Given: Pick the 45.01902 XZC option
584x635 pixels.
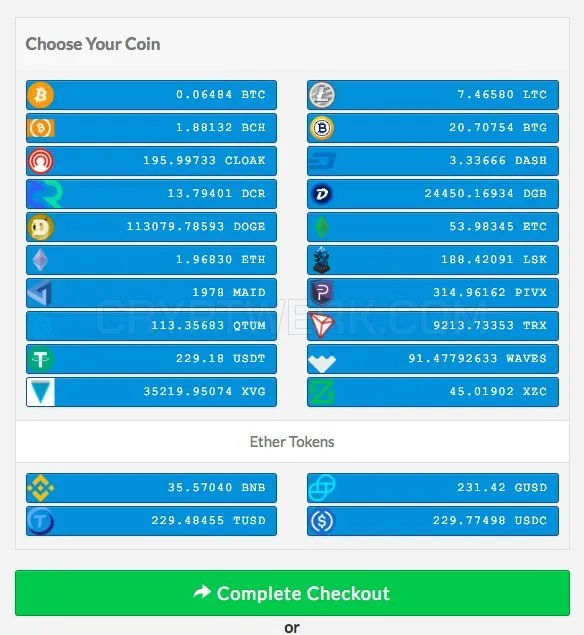Looking at the screenshot, I should [433, 392].
